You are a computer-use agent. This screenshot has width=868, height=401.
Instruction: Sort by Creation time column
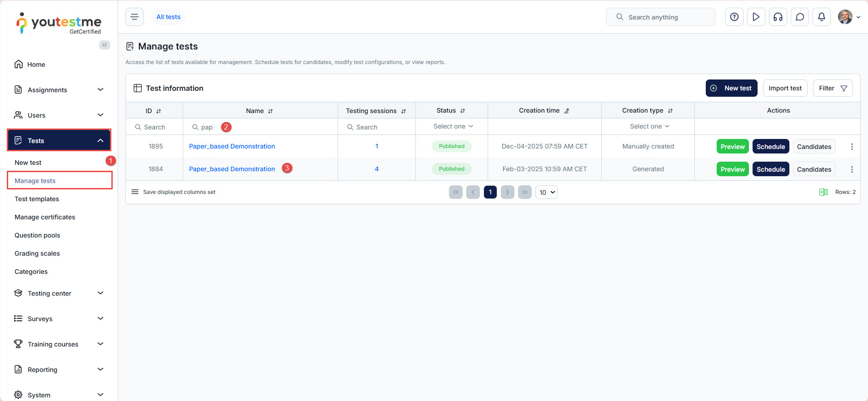pyautogui.click(x=567, y=111)
